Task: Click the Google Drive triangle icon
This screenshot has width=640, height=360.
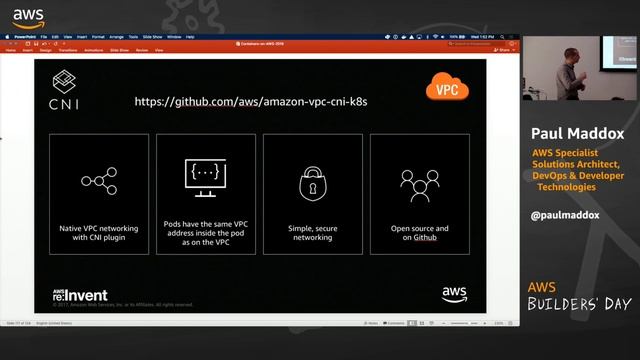Action: [x=411, y=37]
